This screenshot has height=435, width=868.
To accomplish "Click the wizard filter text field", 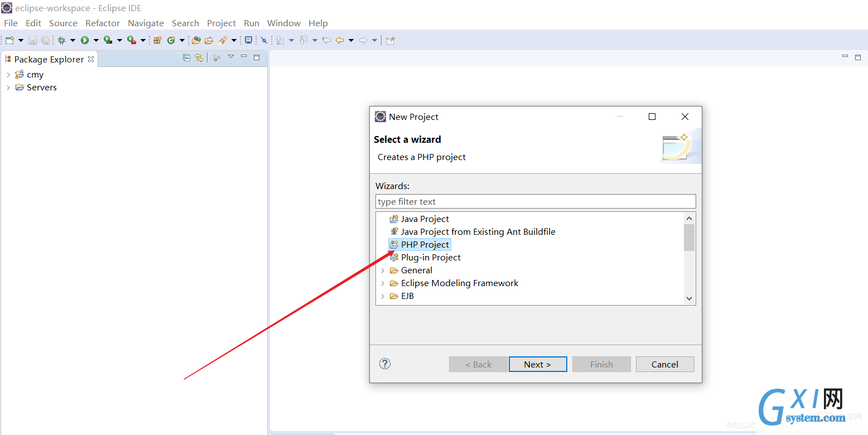I will pos(536,201).
